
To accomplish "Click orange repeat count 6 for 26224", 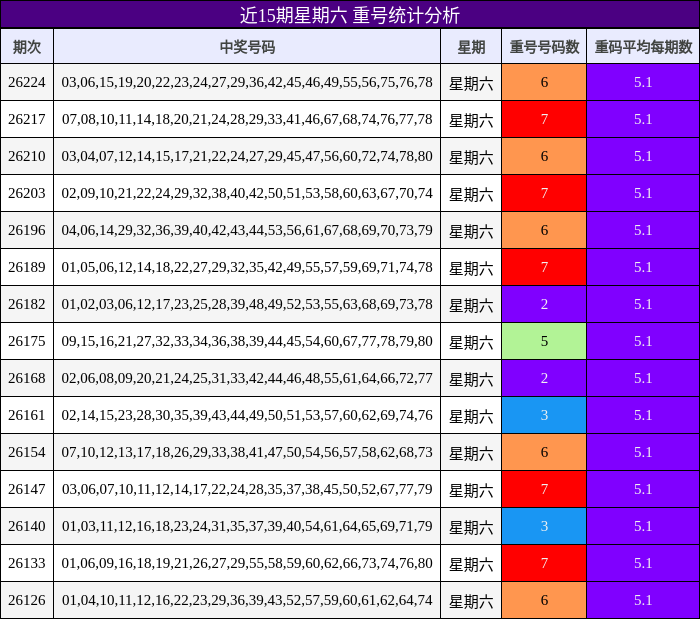I will click(544, 82).
